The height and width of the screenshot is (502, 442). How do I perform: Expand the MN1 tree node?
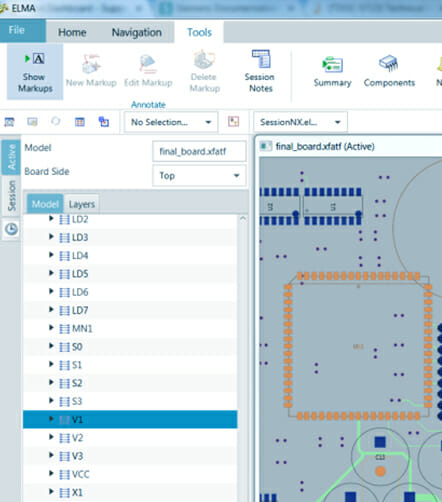[x=51, y=328]
